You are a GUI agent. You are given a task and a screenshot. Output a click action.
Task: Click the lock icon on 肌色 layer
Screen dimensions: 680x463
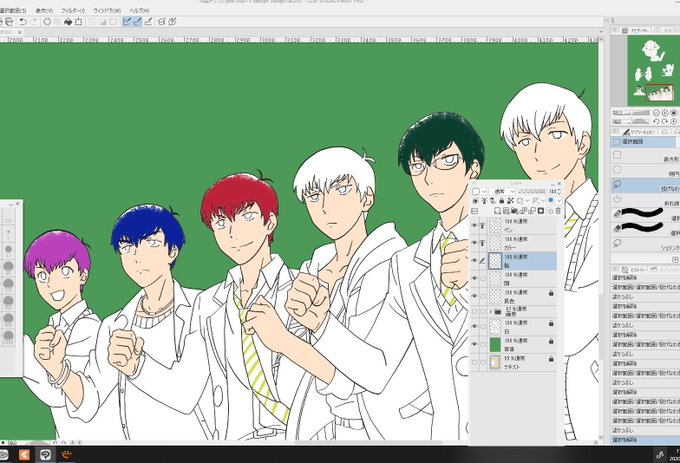(x=551, y=293)
